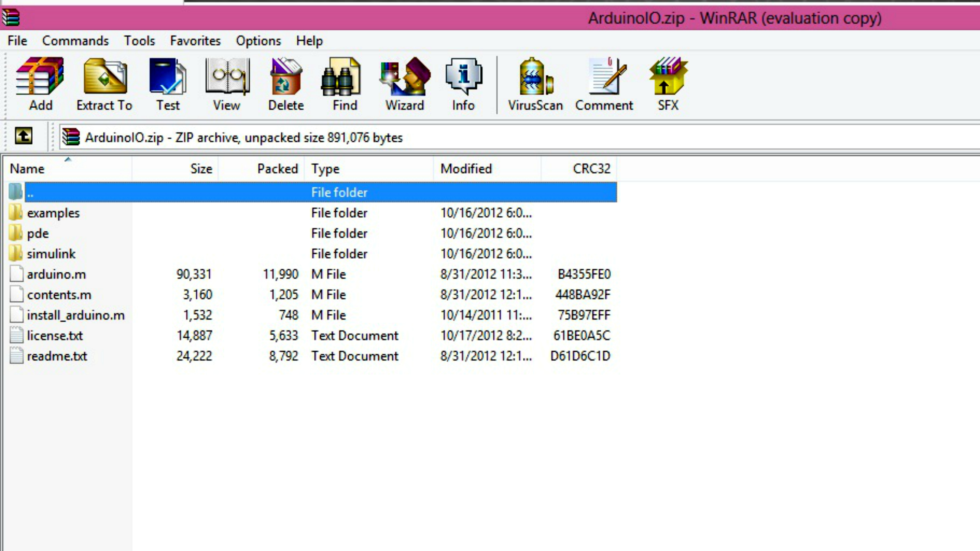Run the Test archive tool

(168, 76)
